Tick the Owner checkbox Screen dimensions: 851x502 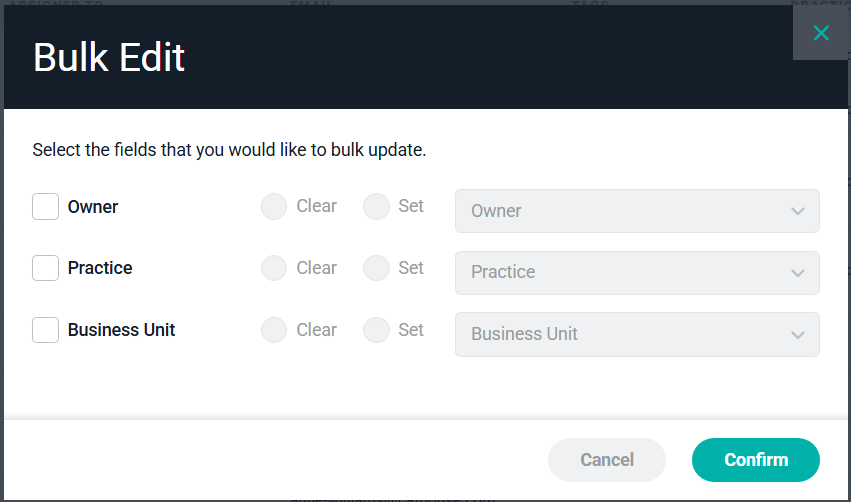(x=46, y=207)
